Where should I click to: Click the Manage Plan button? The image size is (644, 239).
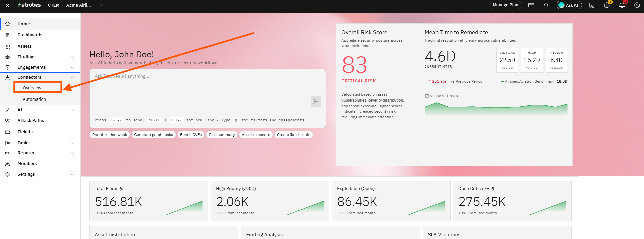[505, 5]
